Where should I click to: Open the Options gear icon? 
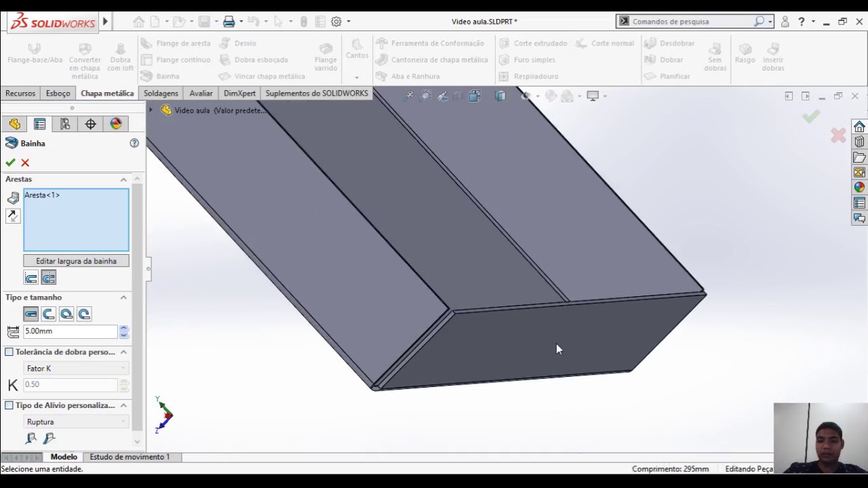(x=336, y=22)
